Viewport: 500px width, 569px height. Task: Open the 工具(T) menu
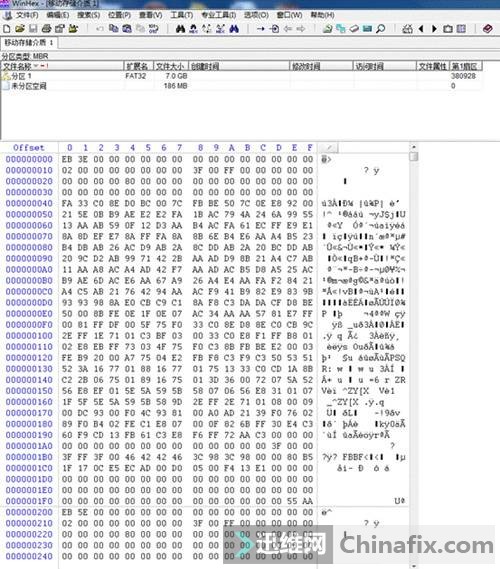[181, 15]
